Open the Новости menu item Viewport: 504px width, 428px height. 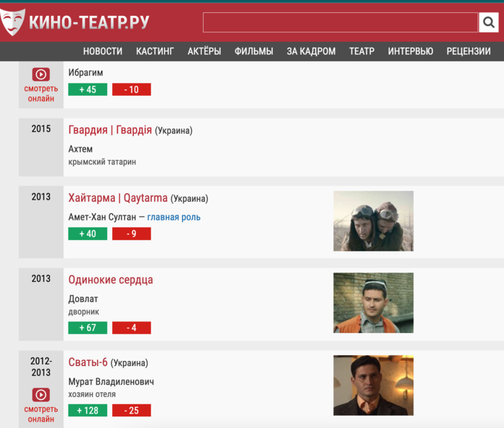[x=103, y=51]
